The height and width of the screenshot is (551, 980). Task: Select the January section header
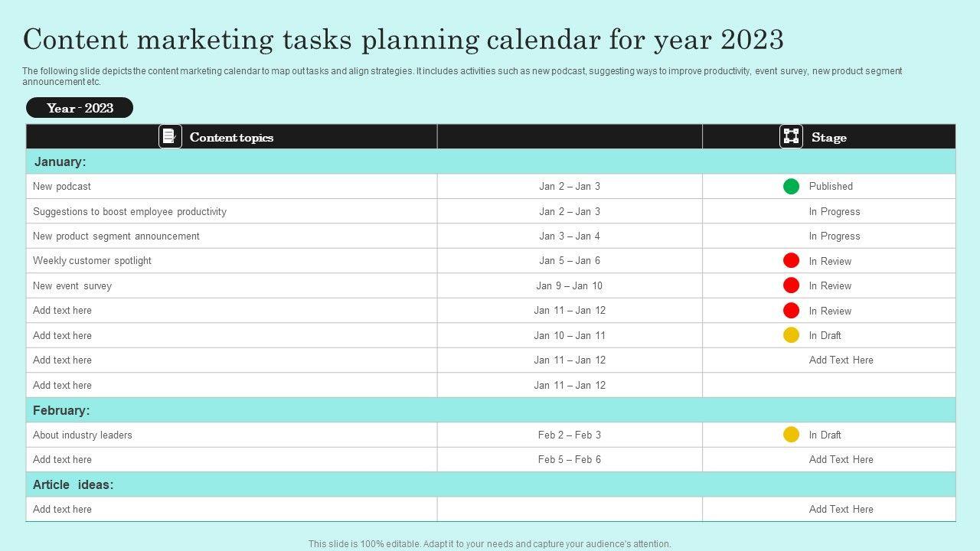(60, 161)
